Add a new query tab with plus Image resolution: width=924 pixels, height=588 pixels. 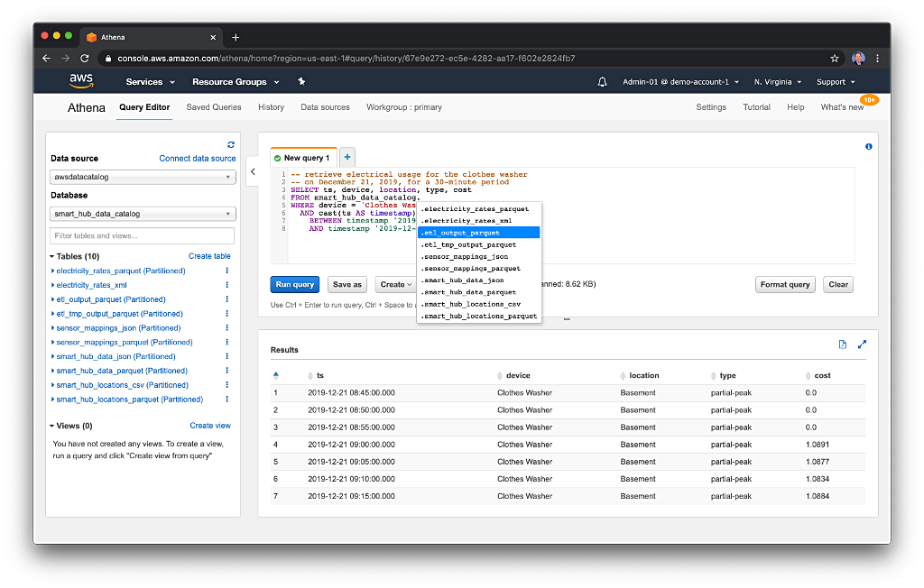[x=347, y=157]
